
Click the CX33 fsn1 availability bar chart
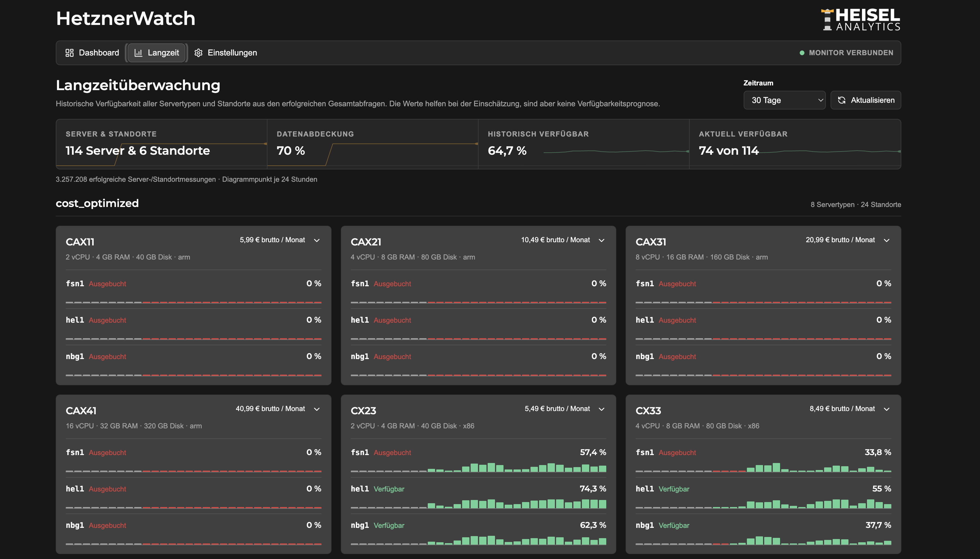(763, 467)
